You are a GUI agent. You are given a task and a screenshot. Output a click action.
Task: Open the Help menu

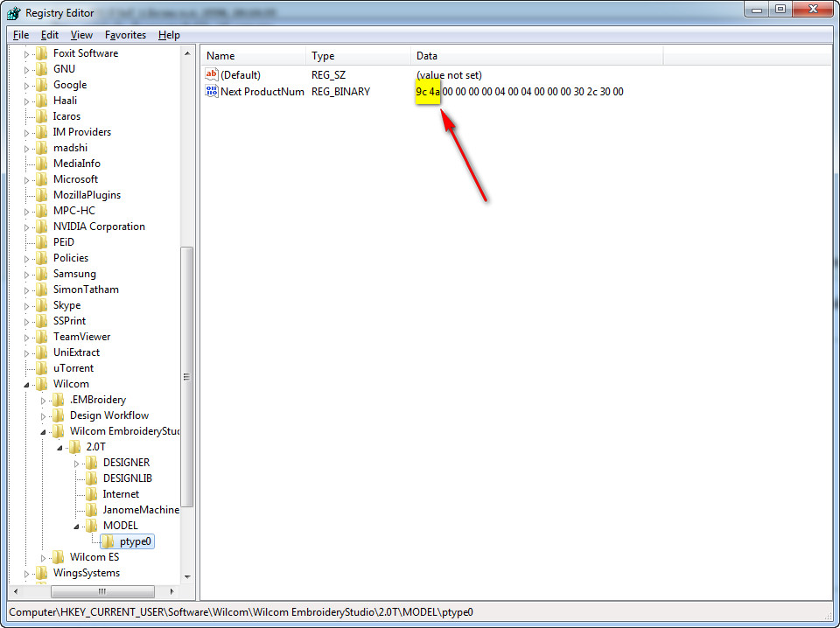pyautogui.click(x=169, y=35)
